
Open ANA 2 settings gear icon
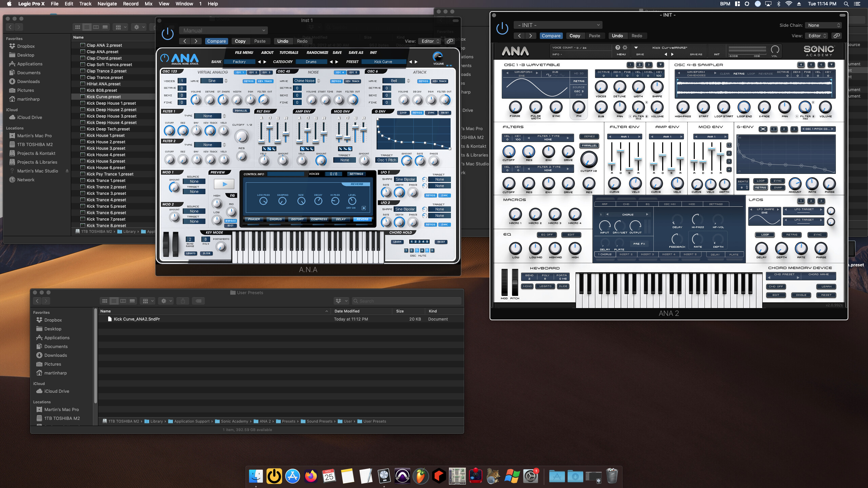(x=625, y=47)
